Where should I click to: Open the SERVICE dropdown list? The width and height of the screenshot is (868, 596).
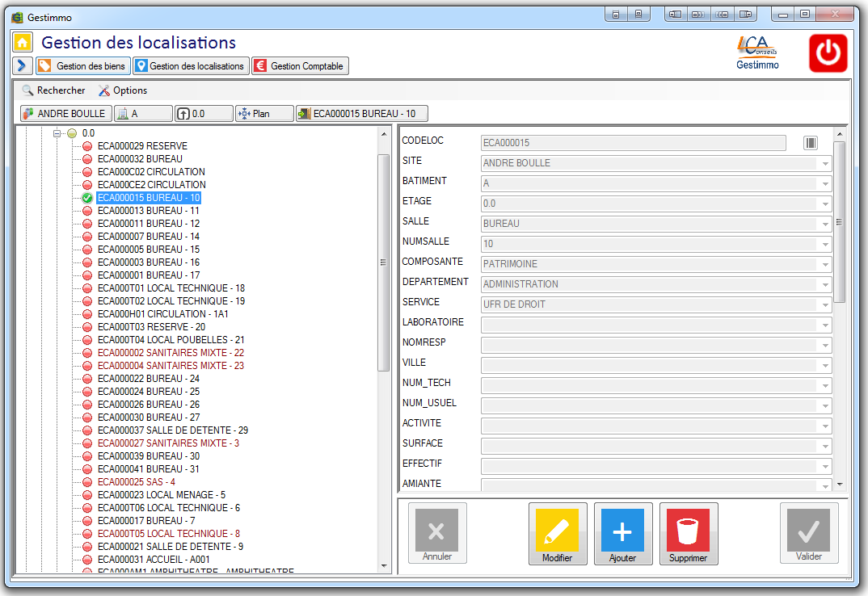click(824, 304)
